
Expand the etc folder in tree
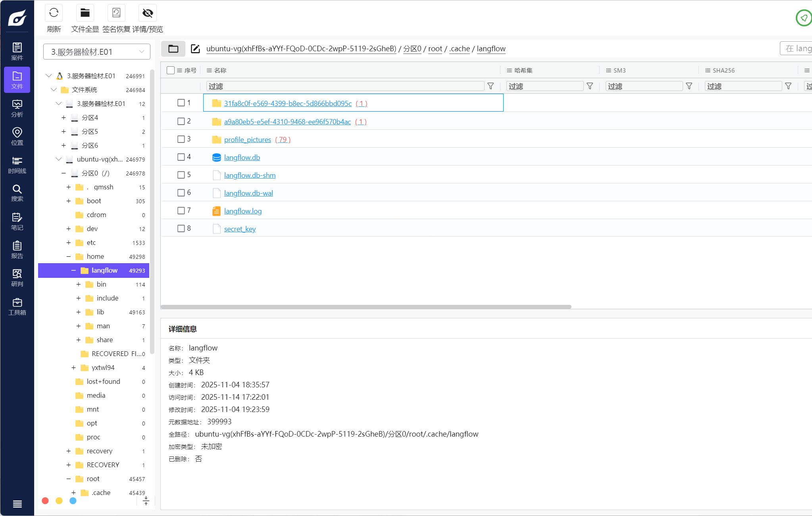click(x=69, y=243)
